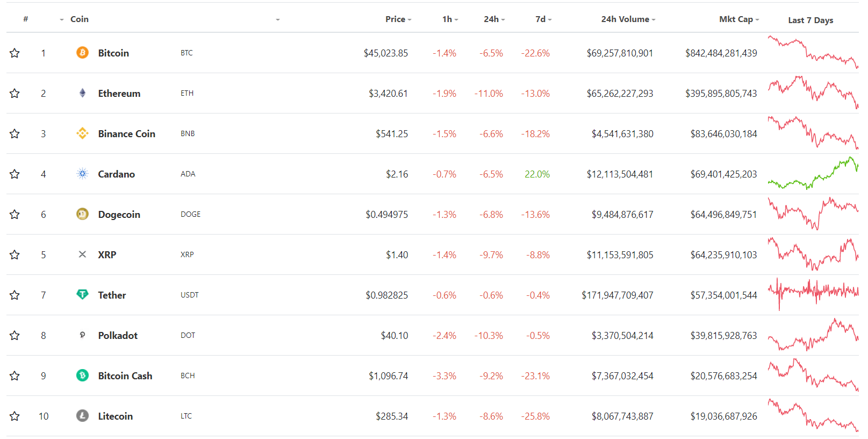The image size is (868, 439).
Task: Sort by Mkt Cap column
Action: [738, 19]
